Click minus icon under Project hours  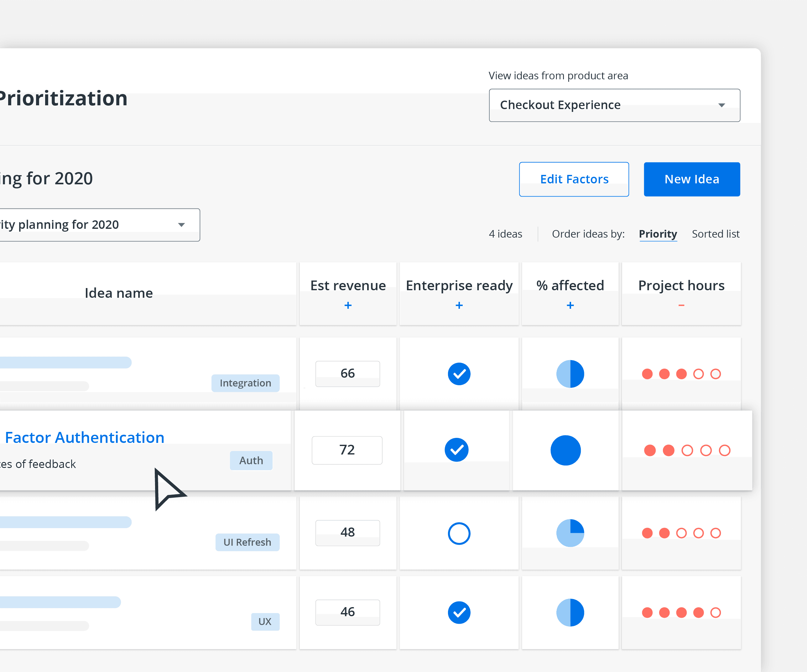pos(681,305)
